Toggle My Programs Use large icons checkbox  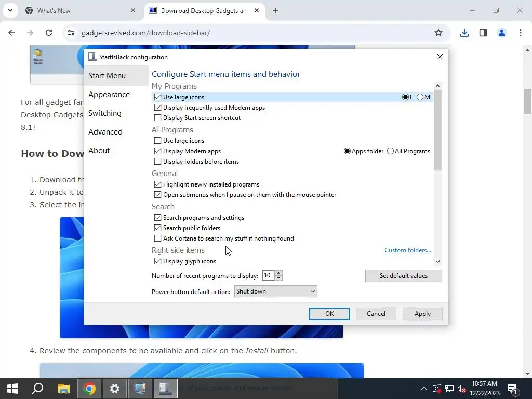click(x=157, y=97)
